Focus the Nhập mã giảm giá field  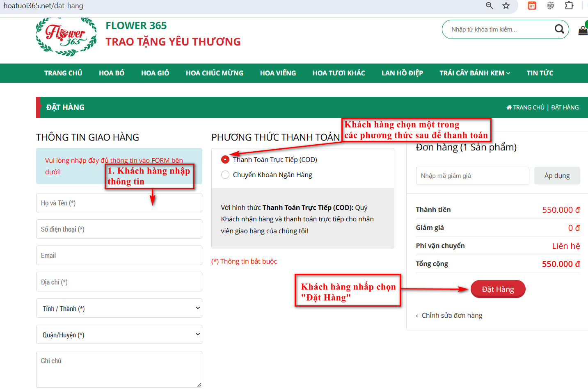pyautogui.click(x=472, y=175)
